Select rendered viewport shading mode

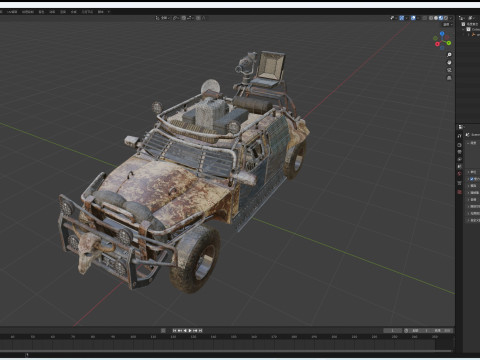click(446, 18)
